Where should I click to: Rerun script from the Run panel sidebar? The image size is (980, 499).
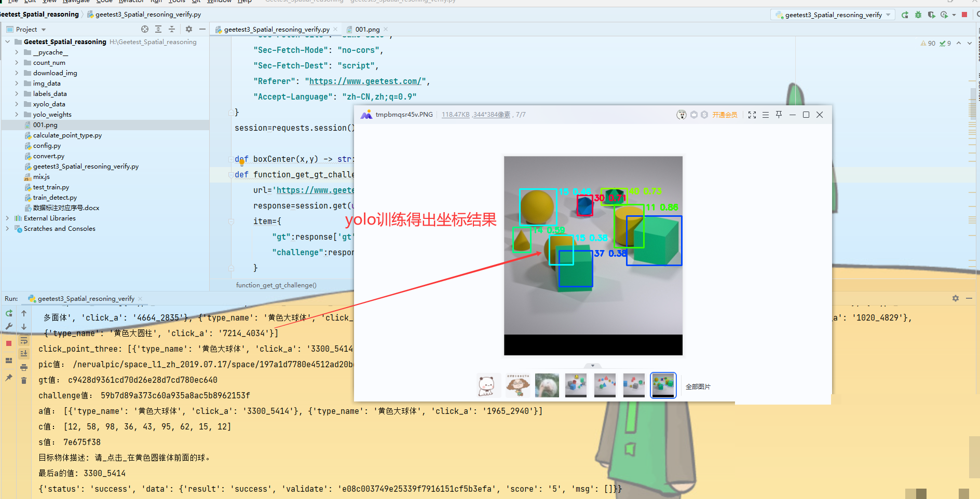coord(9,313)
